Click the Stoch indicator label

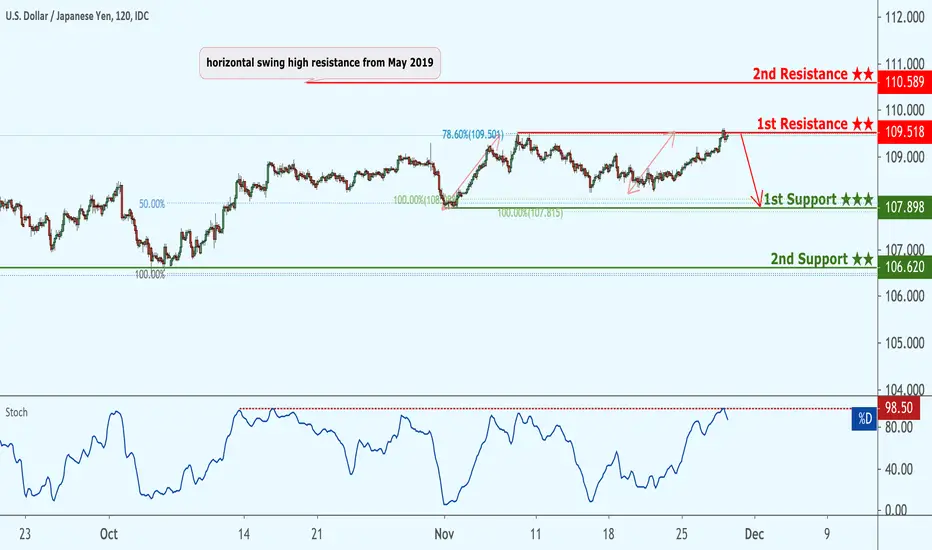(x=17, y=412)
